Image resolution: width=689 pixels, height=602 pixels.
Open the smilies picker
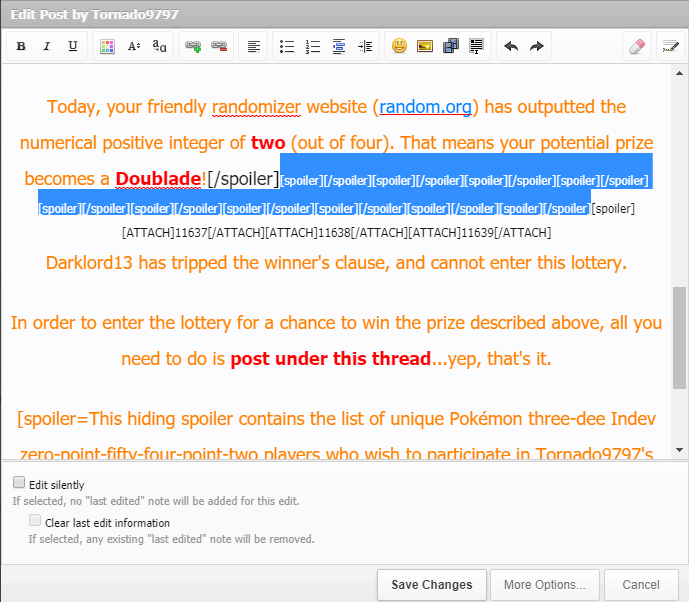(x=399, y=47)
